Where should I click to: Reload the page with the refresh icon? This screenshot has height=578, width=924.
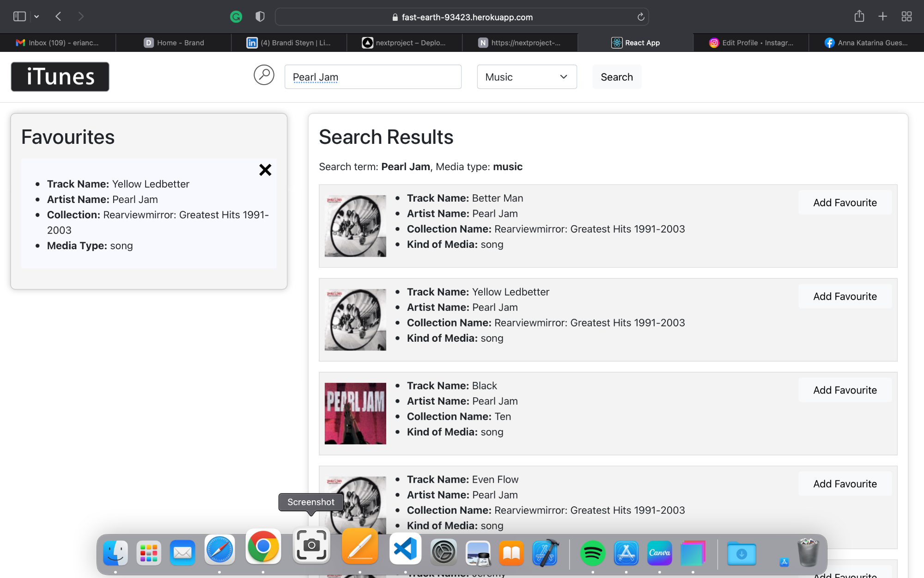(641, 17)
